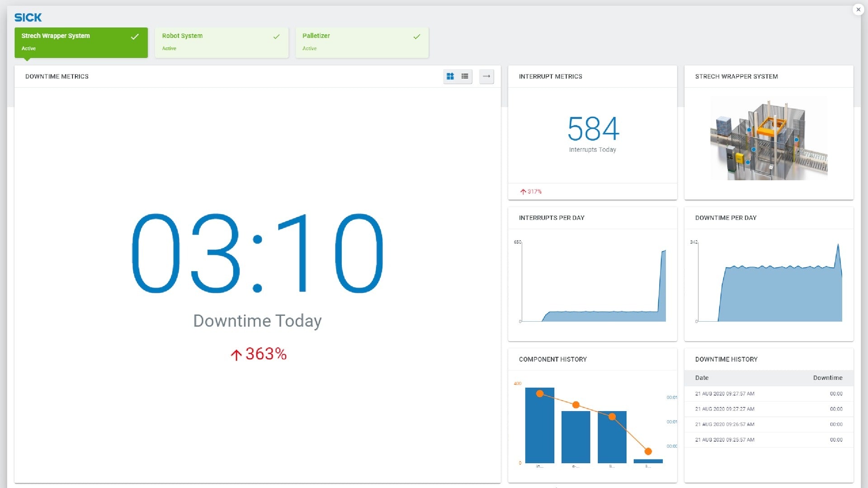
Task: Click the 584 Interrupts Today value
Action: (593, 129)
